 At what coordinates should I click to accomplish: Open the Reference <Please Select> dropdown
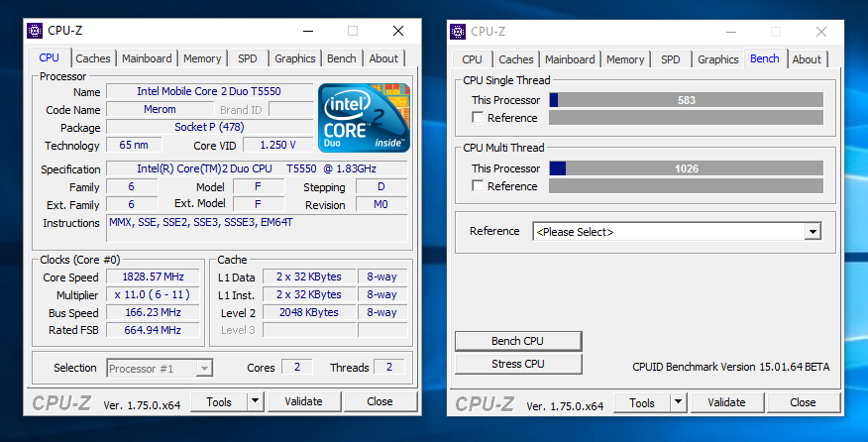click(x=813, y=232)
